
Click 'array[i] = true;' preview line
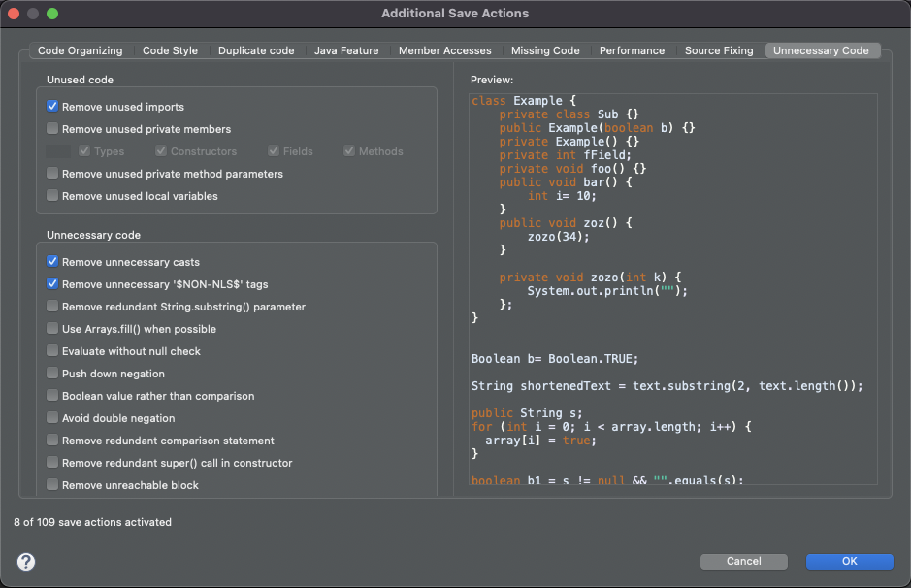[x=541, y=441]
